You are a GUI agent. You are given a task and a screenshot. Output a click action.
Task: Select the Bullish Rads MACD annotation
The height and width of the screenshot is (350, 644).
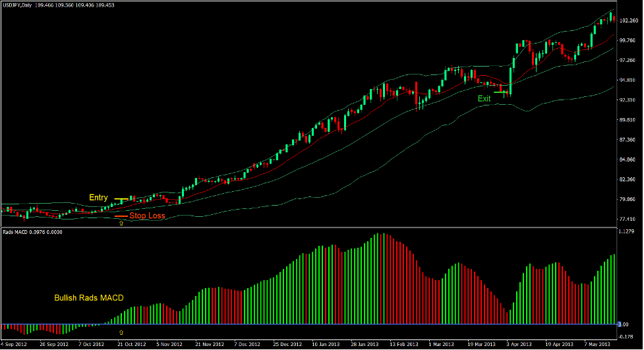click(89, 299)
